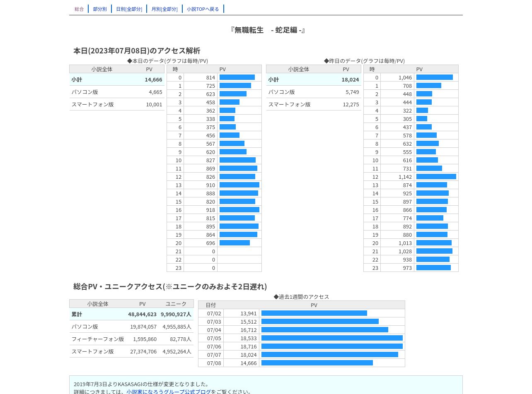
Task: Click the 07/04 PV value 16,712
Action: 249,330
